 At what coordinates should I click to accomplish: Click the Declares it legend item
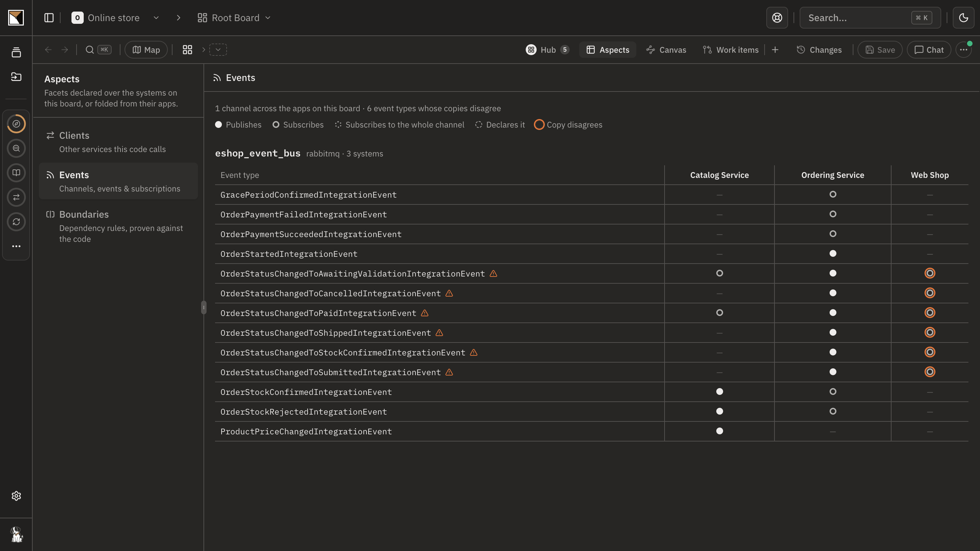point(500,125)
